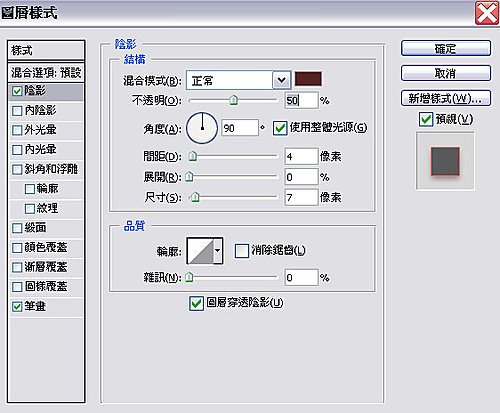Screen dimensions: 500x413
Task: Click the 取消 cancel button
Action: 446,73
